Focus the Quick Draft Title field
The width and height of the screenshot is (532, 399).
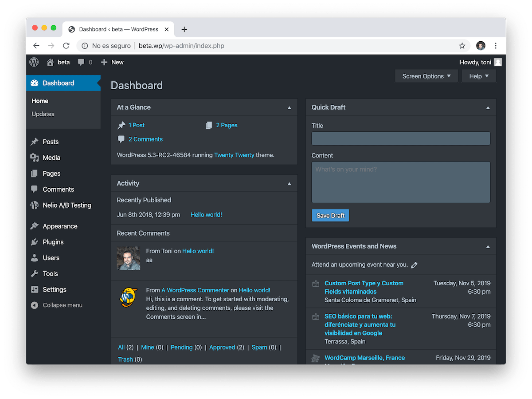[401, 138]
